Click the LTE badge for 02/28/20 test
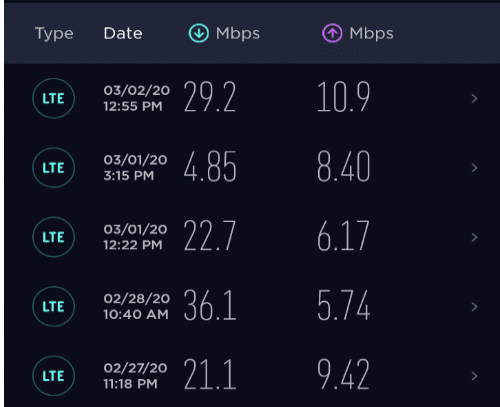 [53, 306]
